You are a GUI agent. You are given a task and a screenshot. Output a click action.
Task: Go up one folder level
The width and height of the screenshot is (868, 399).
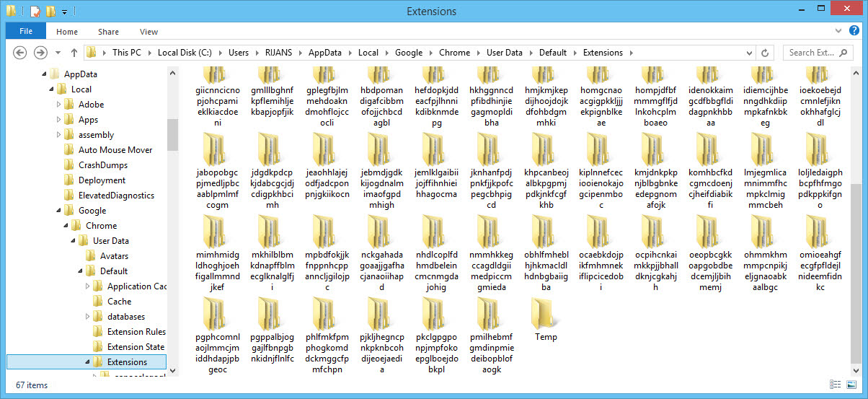74,53
